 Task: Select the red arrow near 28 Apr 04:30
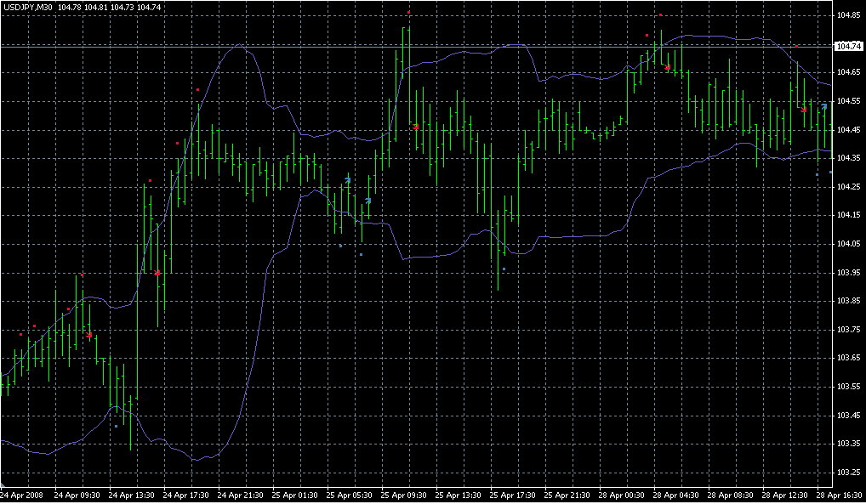[x=669, y=66]
